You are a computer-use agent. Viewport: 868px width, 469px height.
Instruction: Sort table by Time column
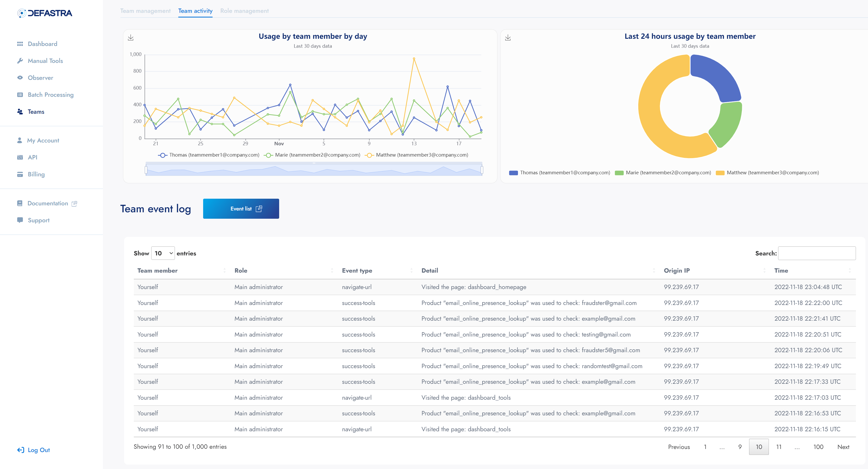pos(781,271)
